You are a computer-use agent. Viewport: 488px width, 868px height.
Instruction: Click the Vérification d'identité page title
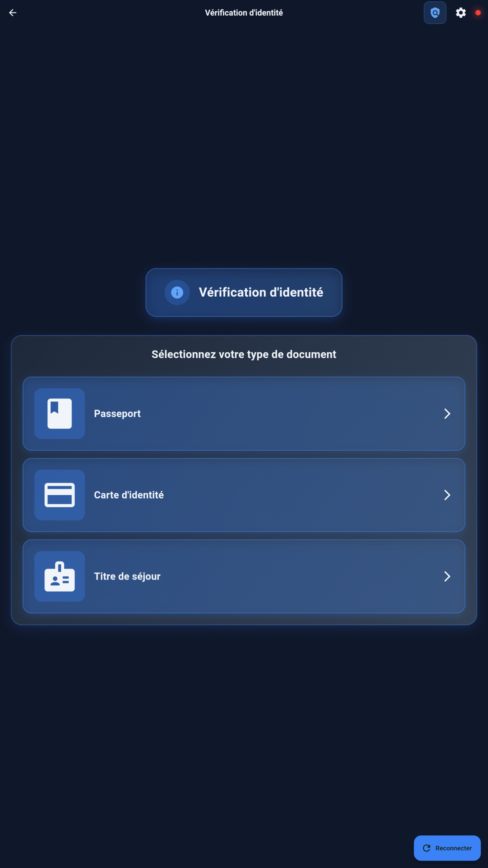pyautogui.click(x=244, y=13)
